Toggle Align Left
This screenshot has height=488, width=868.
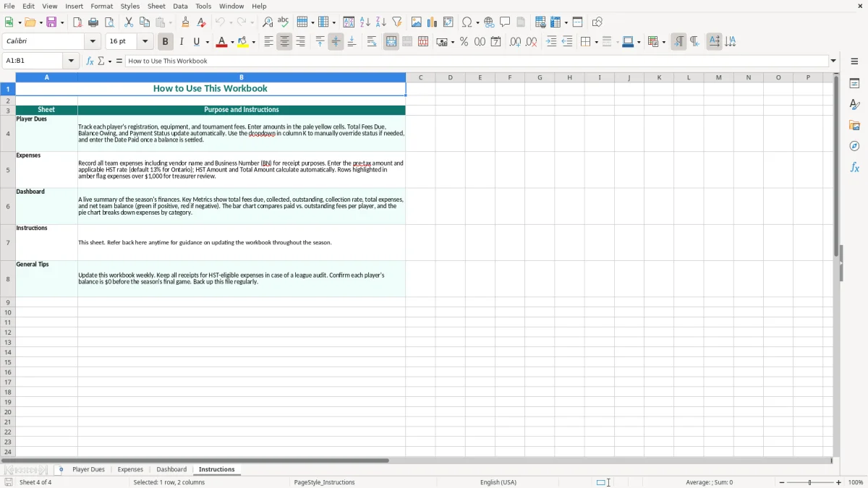[x=268, y=42]
